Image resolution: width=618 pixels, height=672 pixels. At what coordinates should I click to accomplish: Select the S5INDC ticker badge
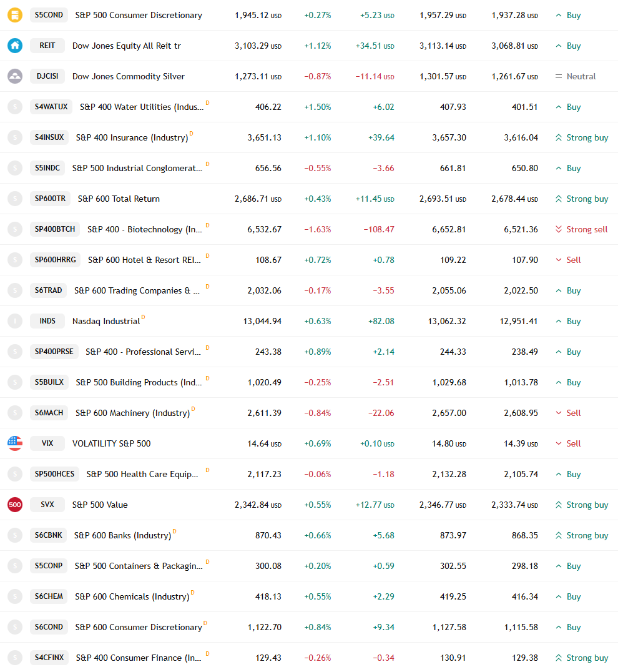pyautogui.click(x=47, y=168)
